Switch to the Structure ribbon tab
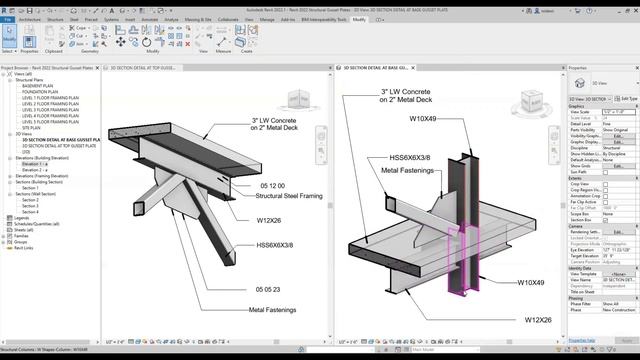Image resolution: width=640 pixels, height=360 pixels. [x=55, y=20]
